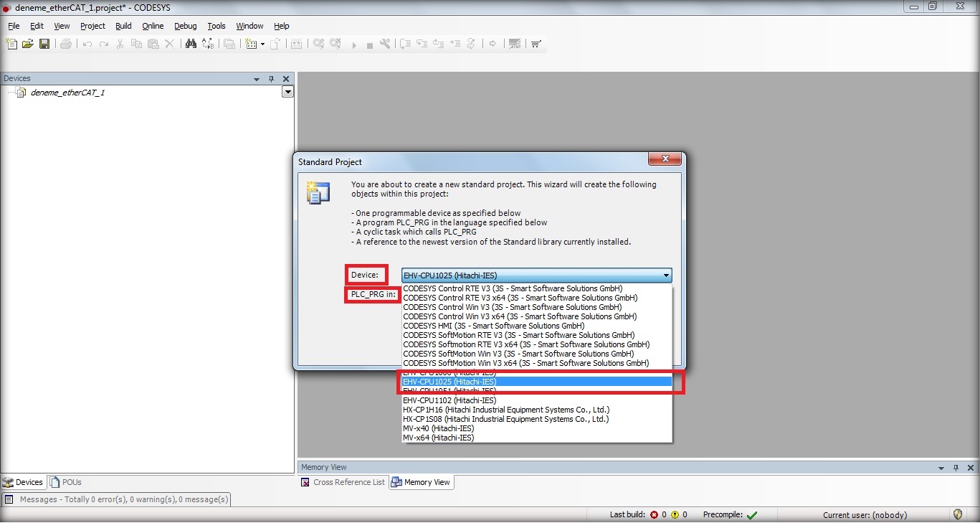Save the project with the floppy icon
The height and width of the screenshot is (523, 980).
[44, 44]
